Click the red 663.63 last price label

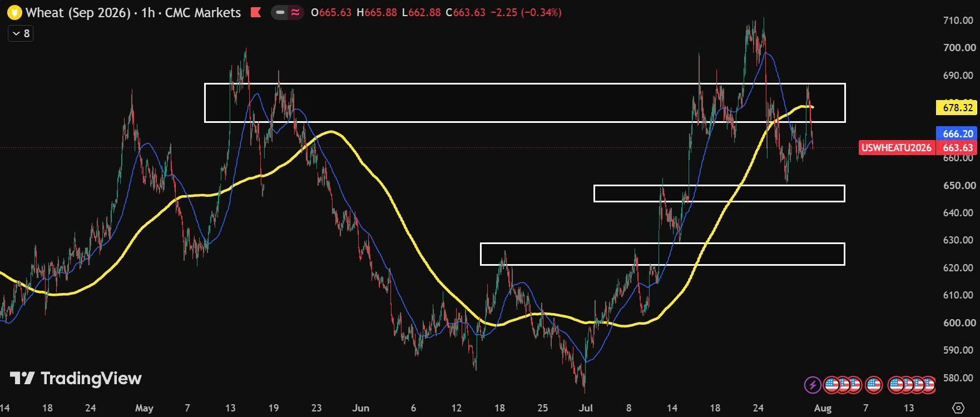click(957, 148)
